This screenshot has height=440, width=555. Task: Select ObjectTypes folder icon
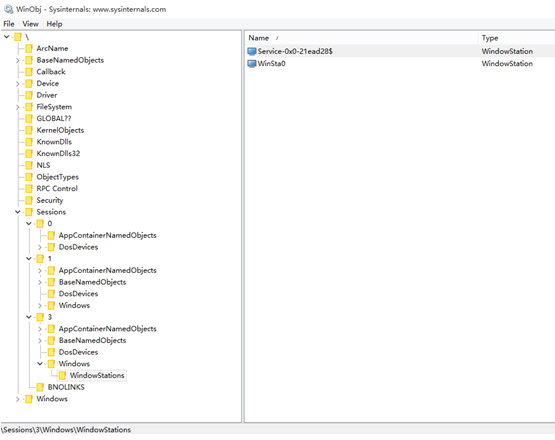(x=29, y=177)
